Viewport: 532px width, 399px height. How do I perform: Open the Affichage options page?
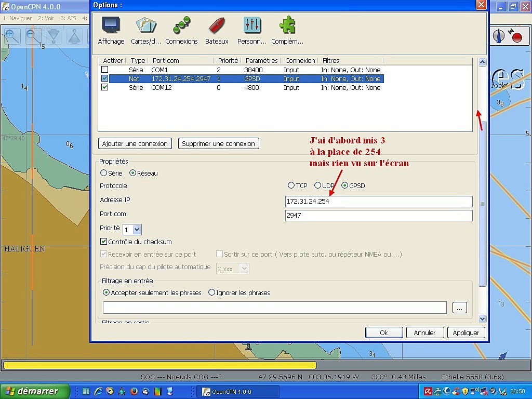point(111,31)
